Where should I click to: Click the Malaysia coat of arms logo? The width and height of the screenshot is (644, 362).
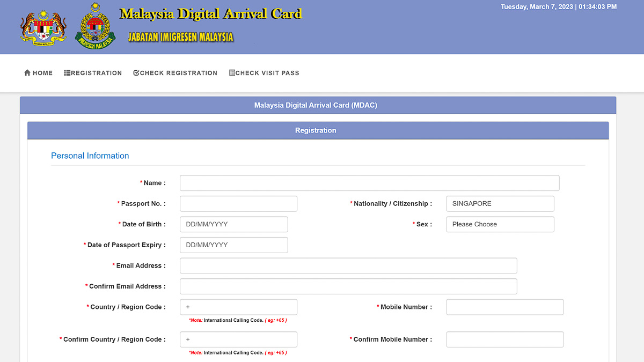(x=43, y=27)
